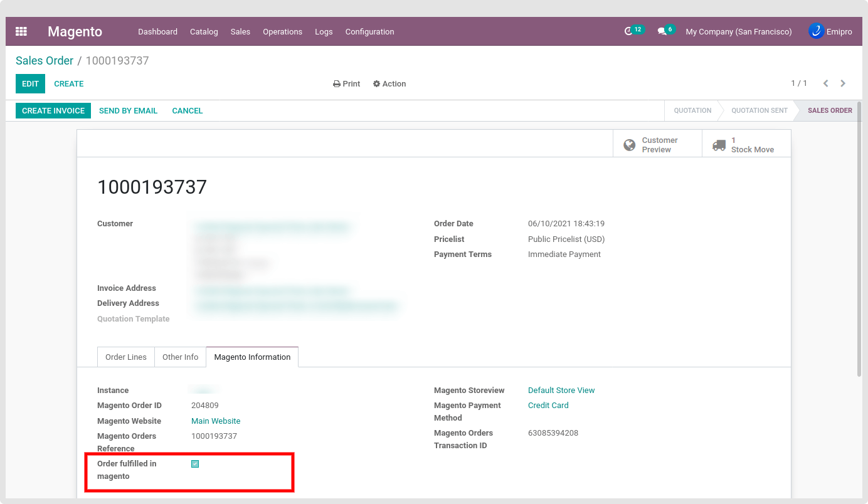This screenshot has width=868, height=504.
Task: Click the printer icon next to Print
Action: 337,84
